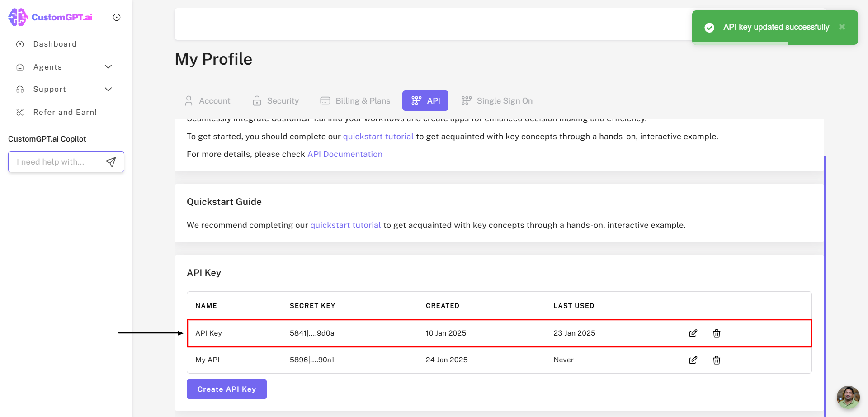Select secret key '5841|....9d0a'
The image size is (868, 417).
(x=312, y=333)
